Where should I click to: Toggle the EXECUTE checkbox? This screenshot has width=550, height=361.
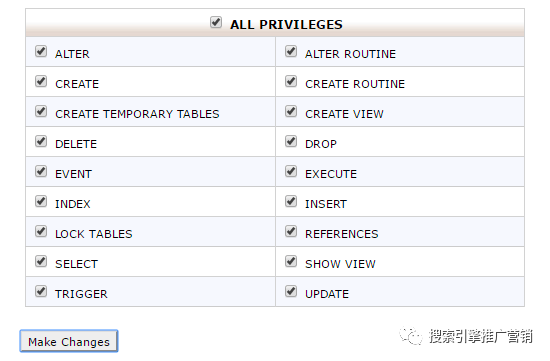pyautogui.click(x=291, y=172)
